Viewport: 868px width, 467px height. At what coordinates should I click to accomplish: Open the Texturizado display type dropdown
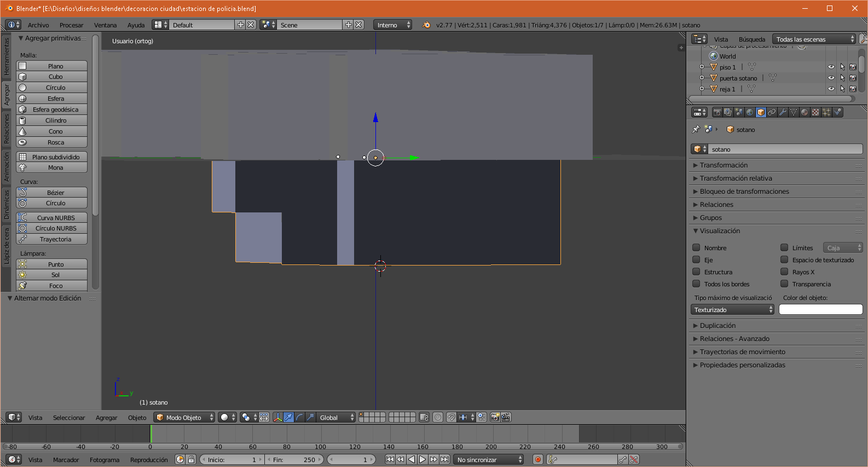point(733,310)
